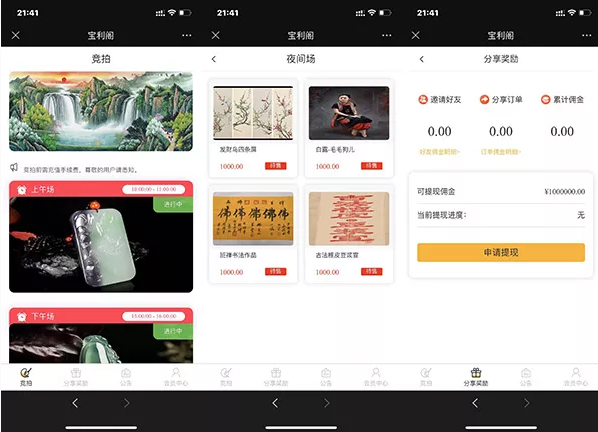Open 分享奖励 gift tab in first screen

[76, 376]
